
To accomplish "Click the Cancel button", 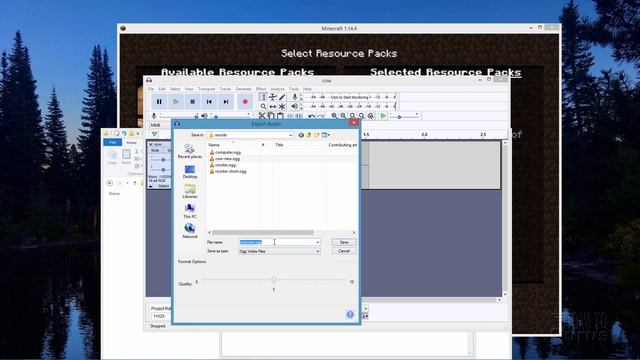I will [x=344, y=251].
